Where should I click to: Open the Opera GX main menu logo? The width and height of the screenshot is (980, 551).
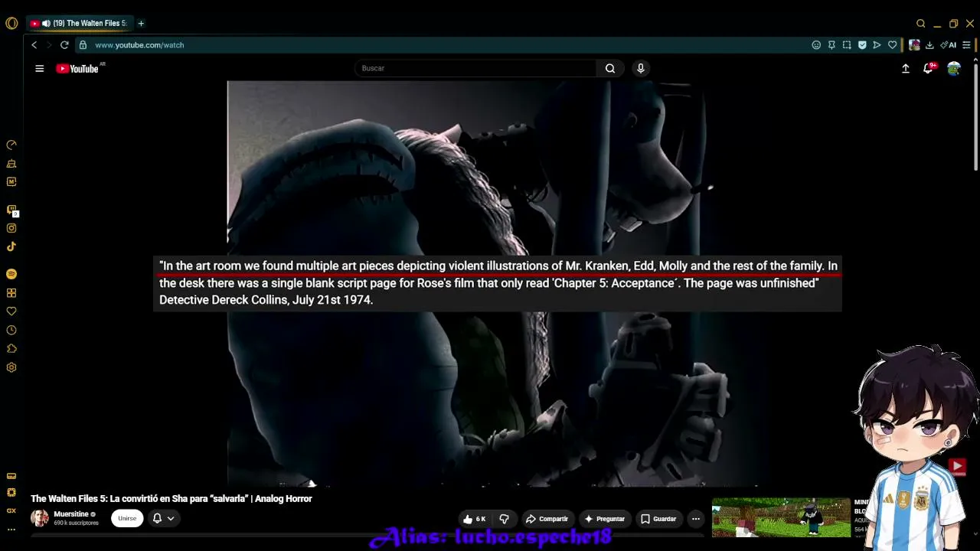pos(11,23)
